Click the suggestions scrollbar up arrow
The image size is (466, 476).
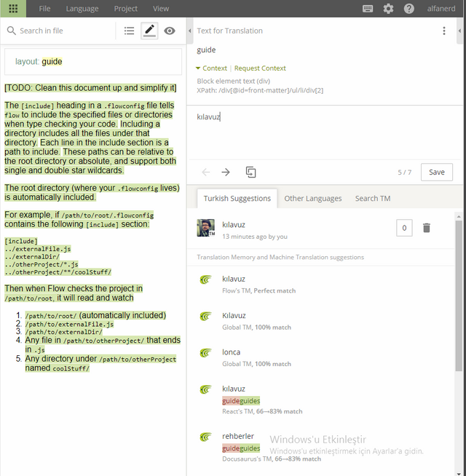(x=459, y=216)
